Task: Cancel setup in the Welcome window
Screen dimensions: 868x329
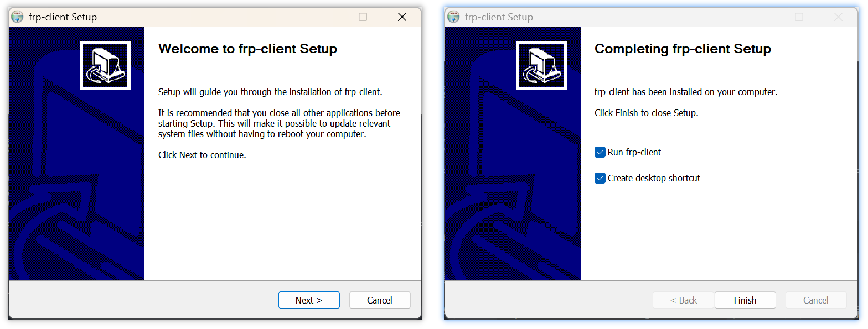Action: click(379, 300)
